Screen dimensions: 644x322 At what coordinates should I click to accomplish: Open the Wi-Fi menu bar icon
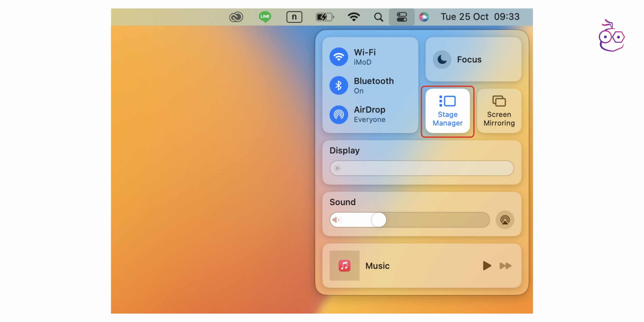354,17
